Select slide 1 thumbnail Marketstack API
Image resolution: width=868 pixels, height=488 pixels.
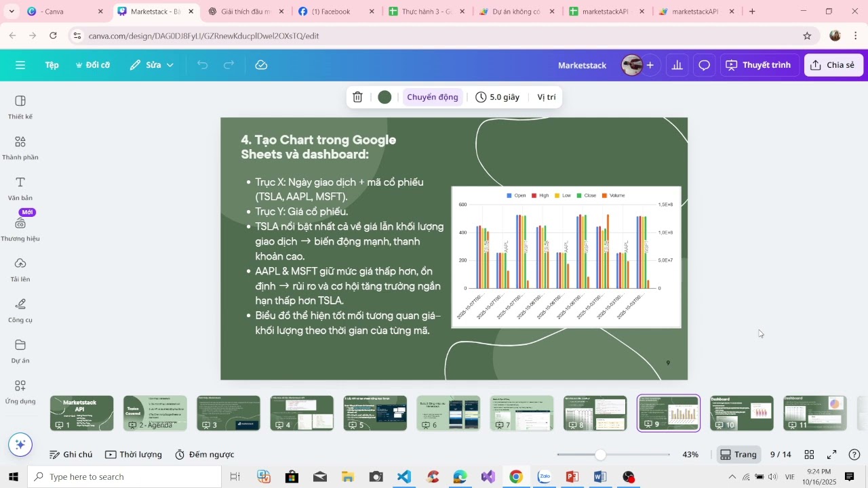82,413
